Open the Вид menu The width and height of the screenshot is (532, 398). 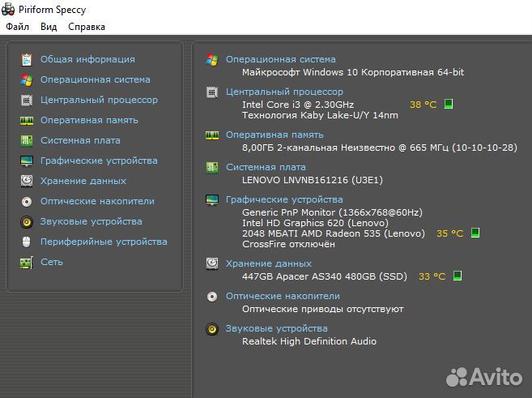click(49, 27)
